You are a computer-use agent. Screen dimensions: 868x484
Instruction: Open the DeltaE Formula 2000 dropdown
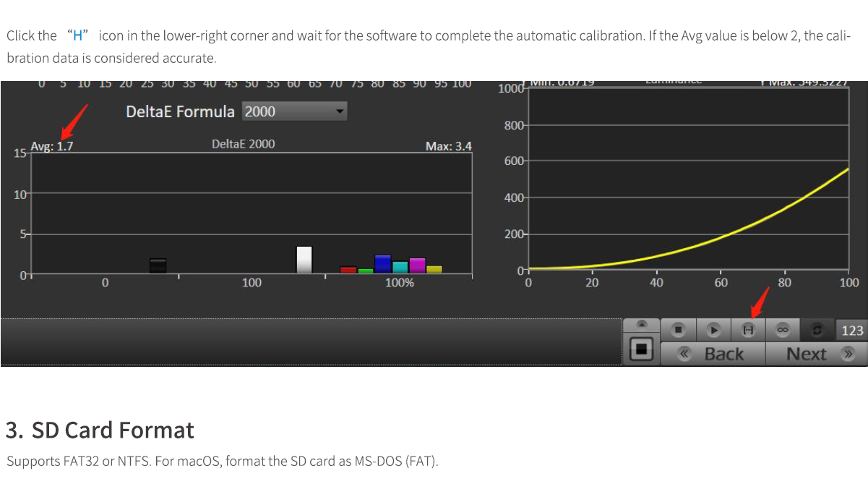[295, 111]
